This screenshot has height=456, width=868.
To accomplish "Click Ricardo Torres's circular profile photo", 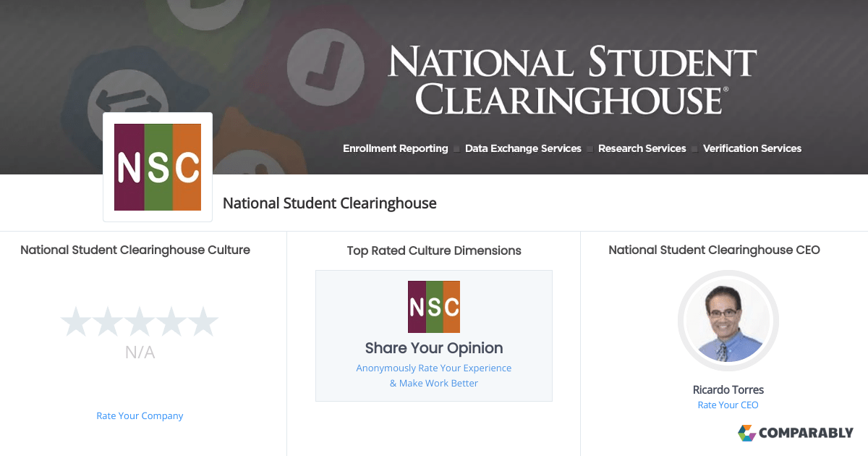I will (x=728, y=321).
